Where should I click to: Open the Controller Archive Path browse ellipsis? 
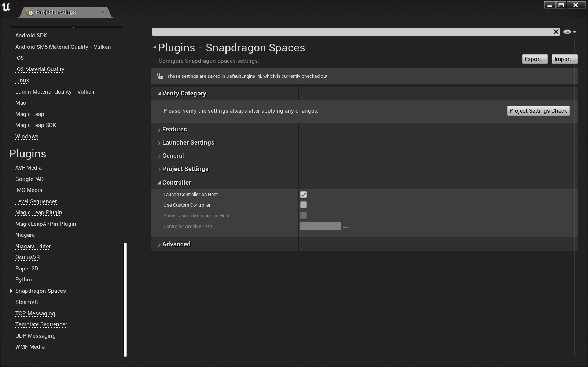point(346,227)
